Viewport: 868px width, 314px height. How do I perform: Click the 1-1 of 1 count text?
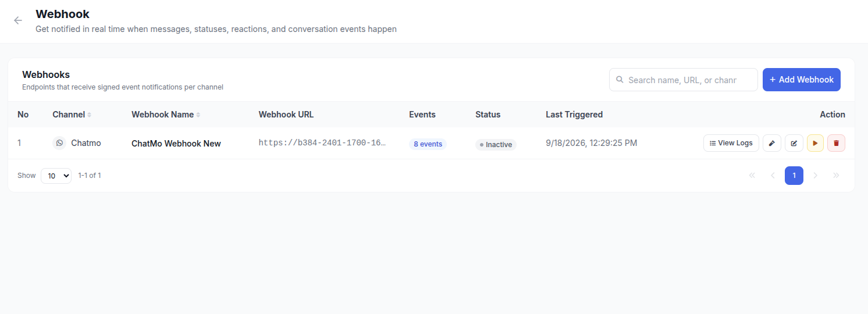coord(90,175)
